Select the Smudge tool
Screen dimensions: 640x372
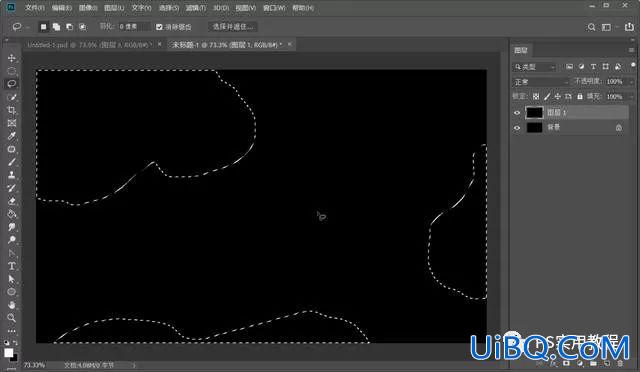pos(11,227)
